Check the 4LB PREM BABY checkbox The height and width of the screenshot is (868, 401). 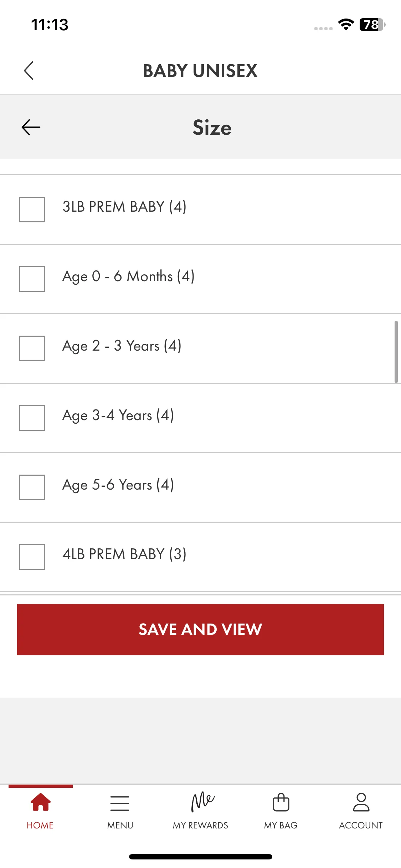tap(32, 557)
